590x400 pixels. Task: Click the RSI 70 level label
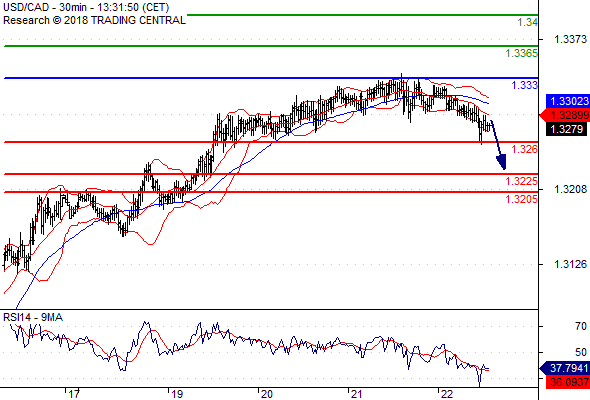581,326
